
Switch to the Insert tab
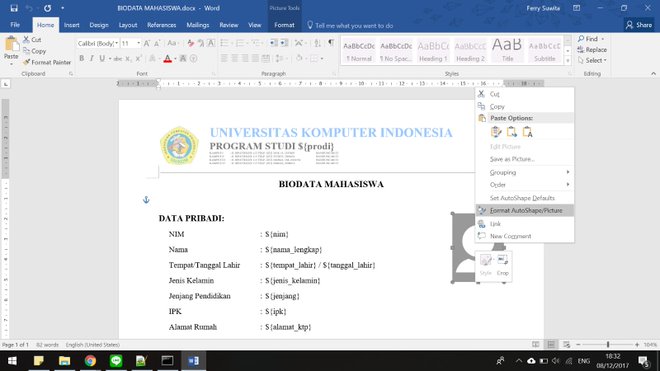(72, 25)
